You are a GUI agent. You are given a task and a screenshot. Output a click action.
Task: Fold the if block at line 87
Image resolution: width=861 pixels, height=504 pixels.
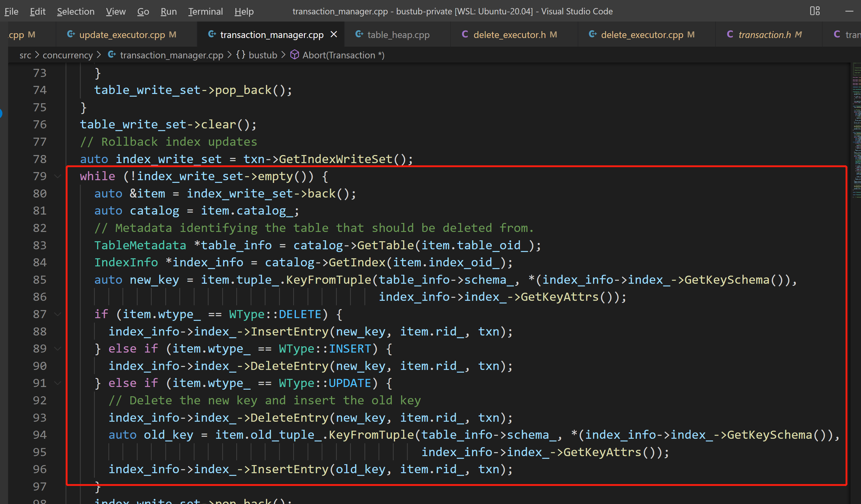(x=58, y=314)
